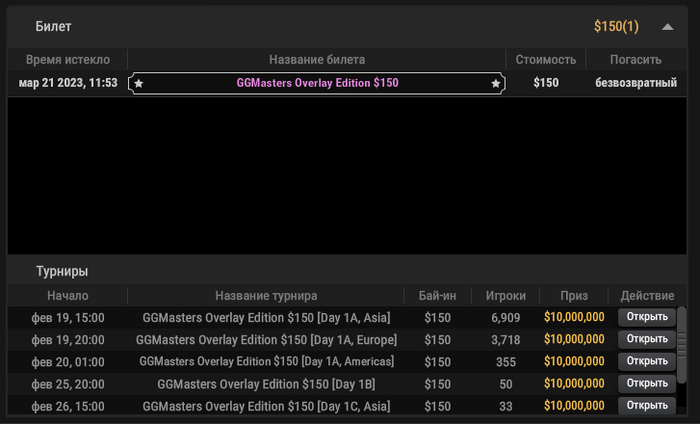
Task: Click the Действие column header
Action: [647, 295]
